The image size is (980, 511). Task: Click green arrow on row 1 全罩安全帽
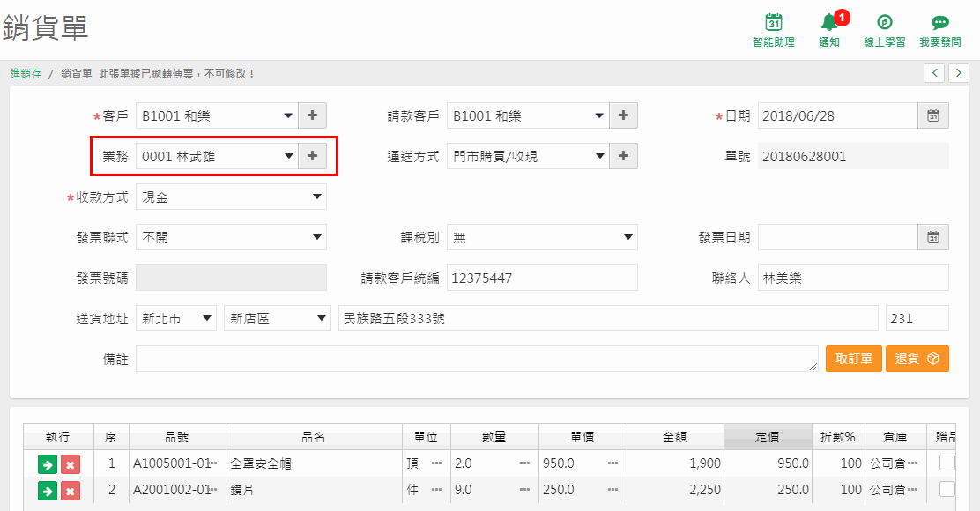pyautogui.click(x=48, y=464)
